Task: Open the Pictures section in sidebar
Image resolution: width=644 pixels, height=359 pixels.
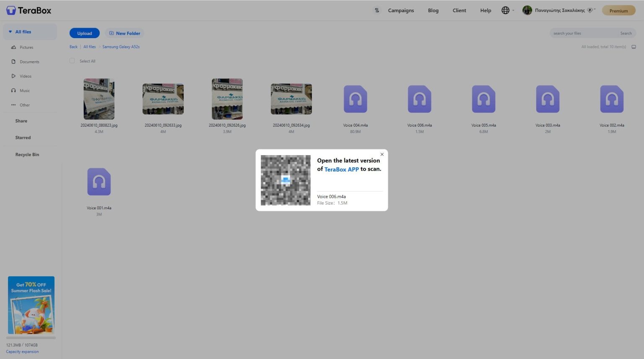Action: click(26, 47)
